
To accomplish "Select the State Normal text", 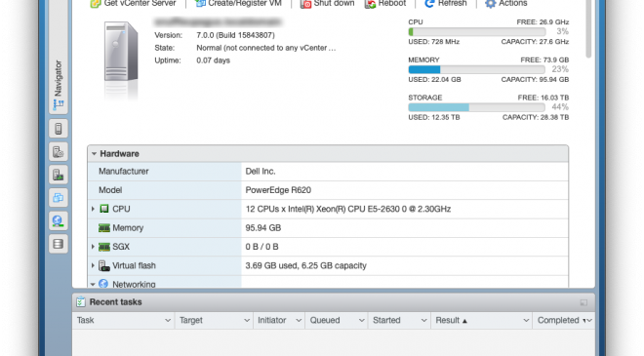I will [x=265, y=48].
